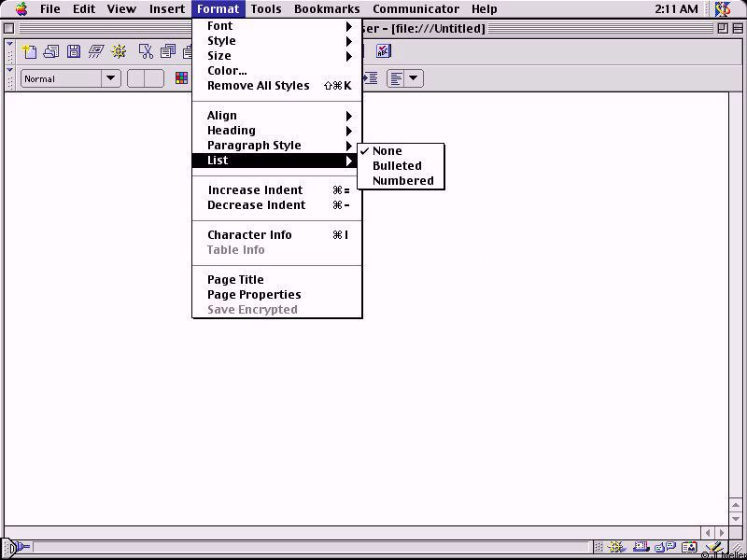The width and height of the screenshot is (747, 560).
Task: Select the None list option
Action: click(x=388, y=151)
